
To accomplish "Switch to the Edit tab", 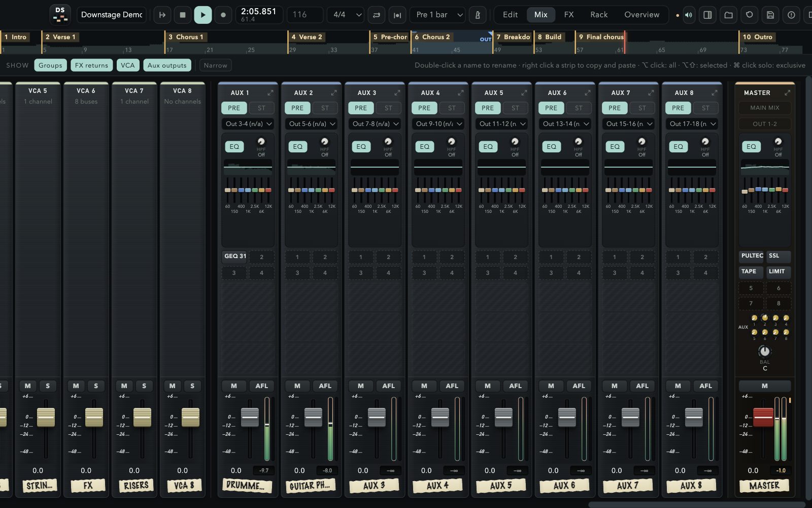I will [x=510, y=15].
